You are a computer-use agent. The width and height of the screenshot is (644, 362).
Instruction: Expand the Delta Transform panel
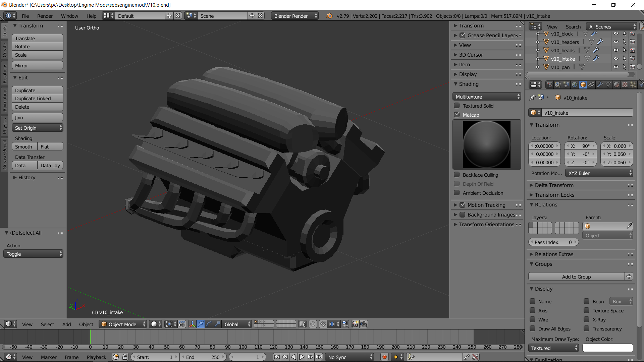pos(554,185)
